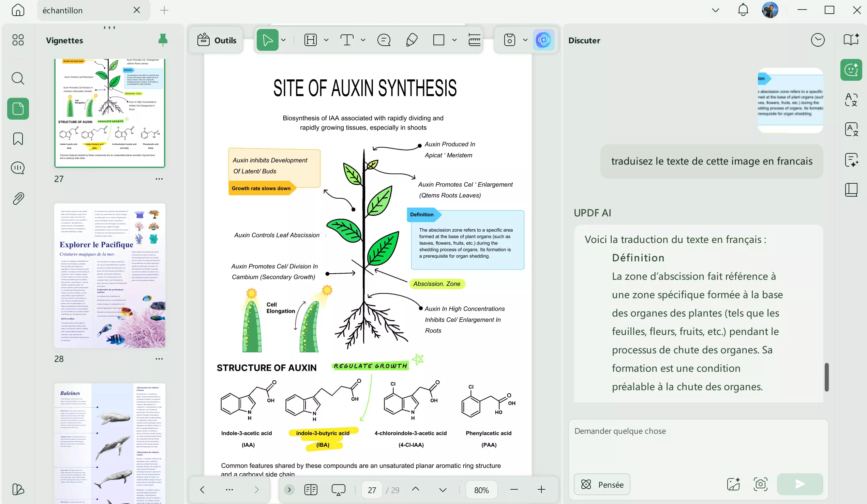867x504 pixels.
Task: Toggle the Pensée thinking mode
Action: click(602, 484)
